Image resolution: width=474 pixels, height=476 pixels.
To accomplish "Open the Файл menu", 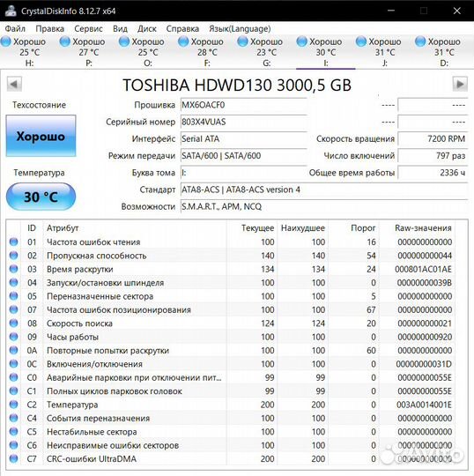I will 15,29.
